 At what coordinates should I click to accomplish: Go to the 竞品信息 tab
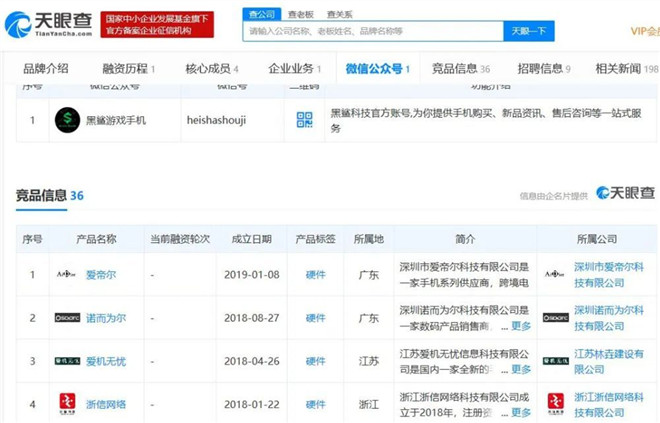tap(461, 69)
